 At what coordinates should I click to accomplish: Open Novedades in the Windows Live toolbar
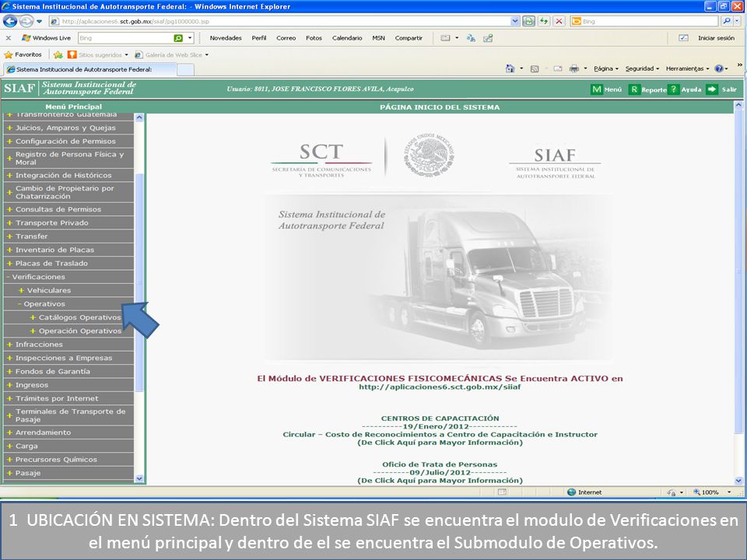226,38
